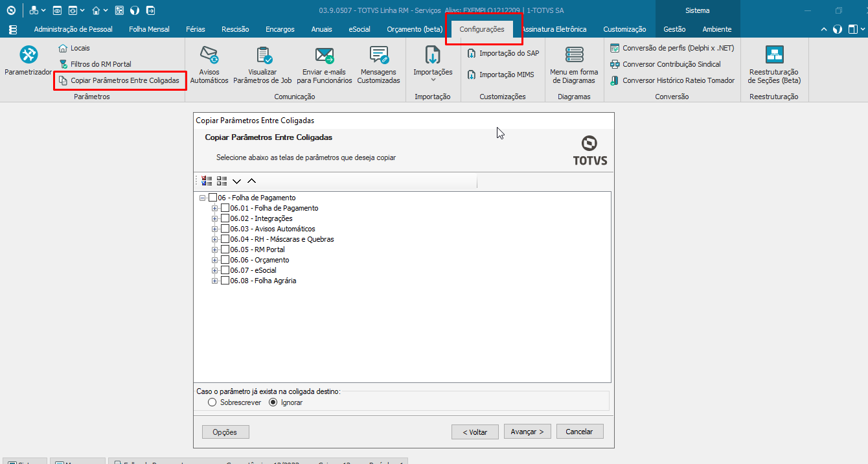Image resolution: width=868 pixels, height=464 pixels.
Task: Open Visualizar Parâmetros de Job
Action: click(x=262, y=65)
